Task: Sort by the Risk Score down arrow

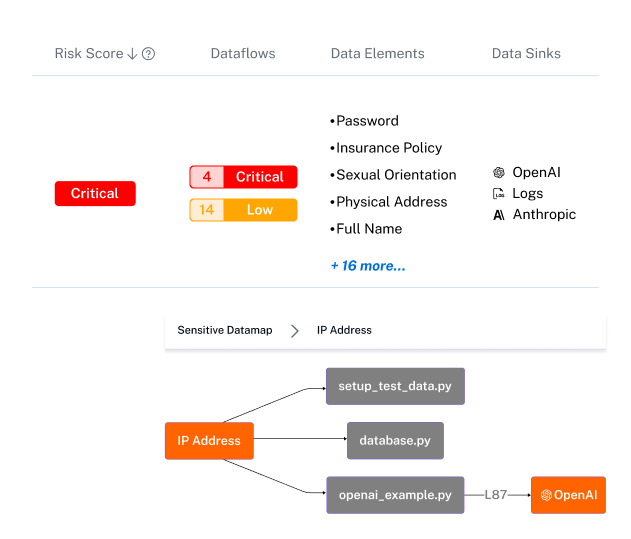Action: click(132, 54)
